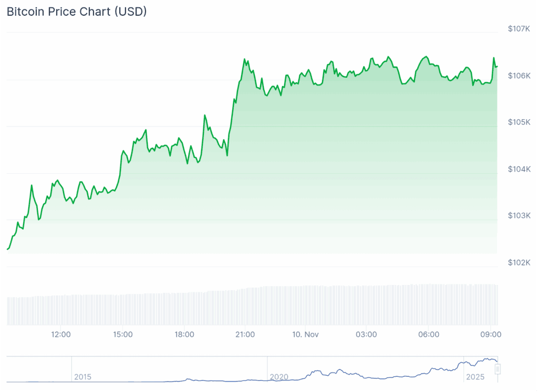Image resolution: width=538 pixels, height=392 pixels.
Task: Click the 21:00 time axis label
Action: pos(245,334)
